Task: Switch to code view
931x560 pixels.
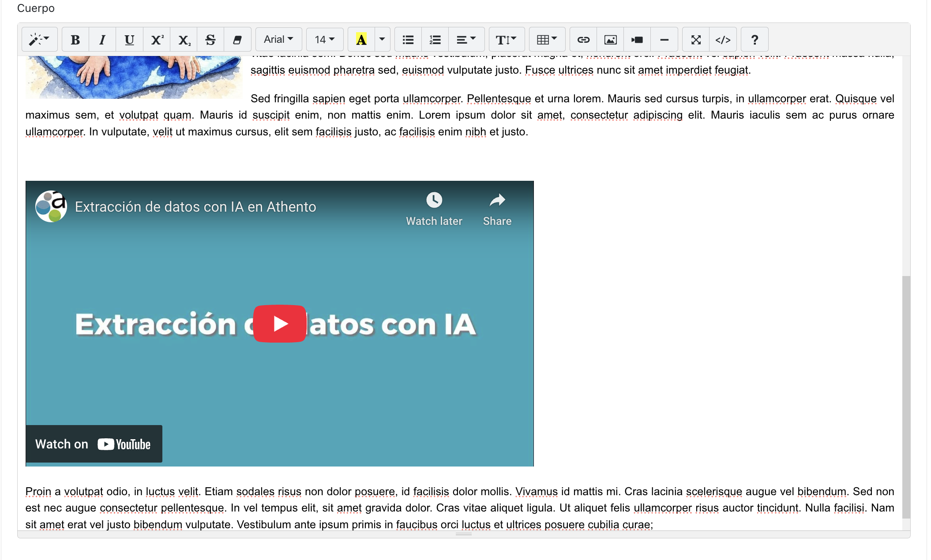Action: click(x=723, y=40)
